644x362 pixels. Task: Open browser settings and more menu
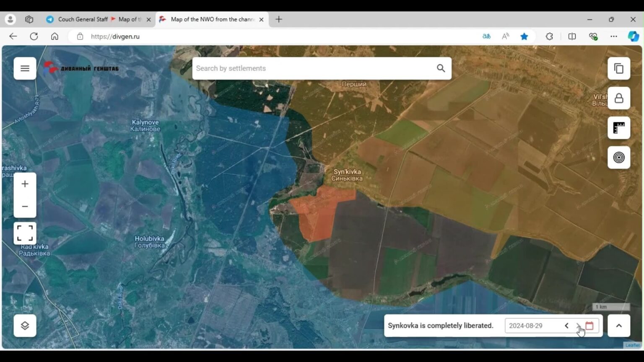pos(614,36)
